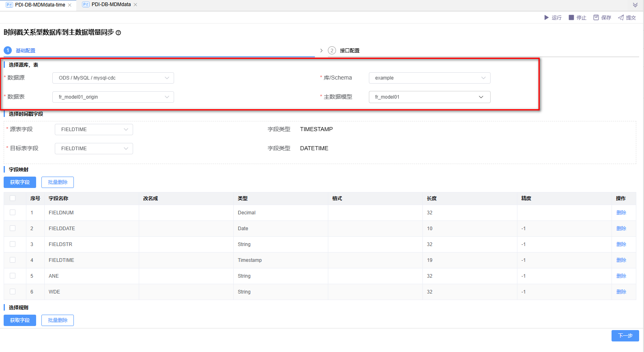Click the DATETIME field type value
This screenshot has width=644, height=352.
[314, 148]
